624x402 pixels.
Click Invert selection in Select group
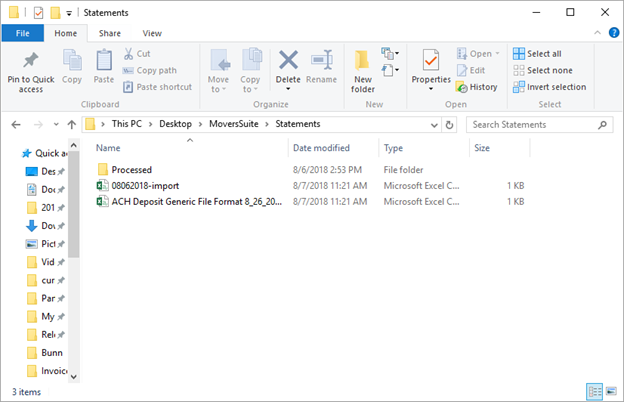[x=549, y=87]
